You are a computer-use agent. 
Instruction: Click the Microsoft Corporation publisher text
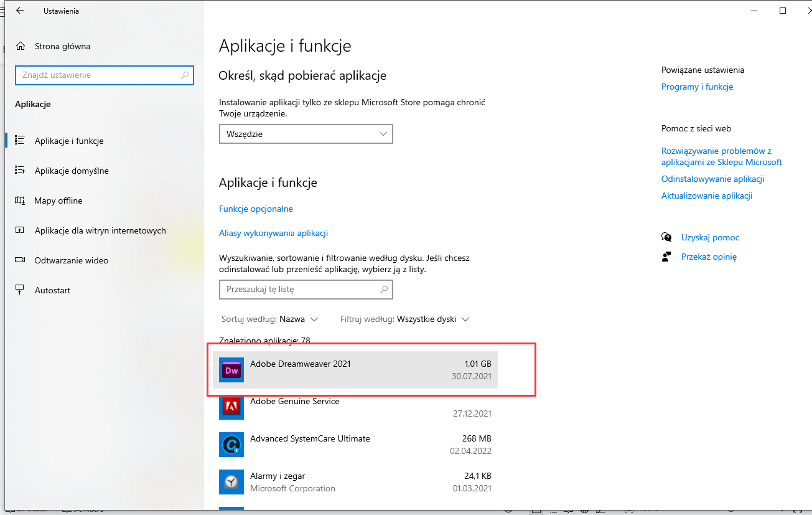click(x=292, y=488)
